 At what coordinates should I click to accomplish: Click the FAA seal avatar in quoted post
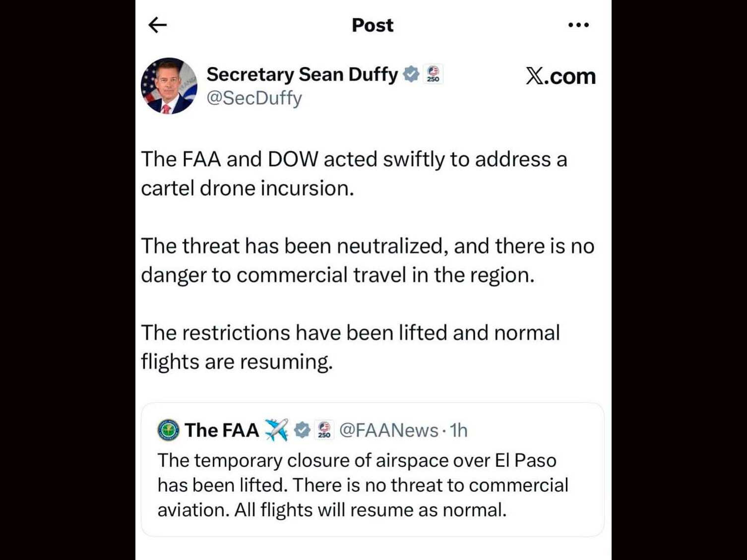tap(168, 430)
